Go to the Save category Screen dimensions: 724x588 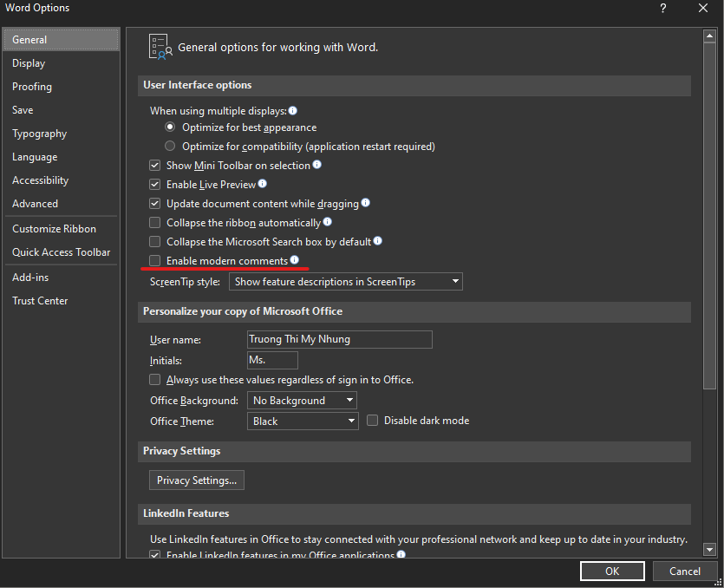pyautogui.click(x=61, y=110)
